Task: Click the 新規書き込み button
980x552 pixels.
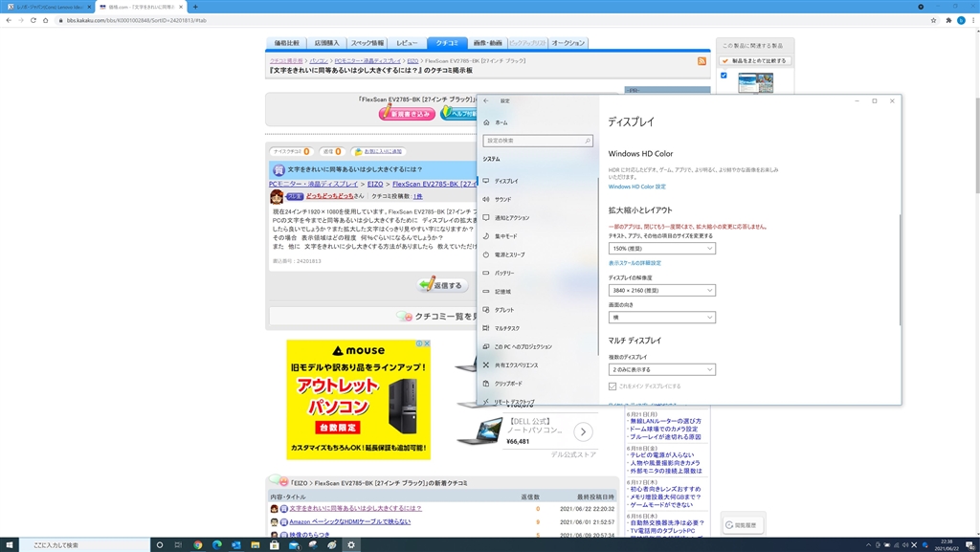Action: coord(407,114)
